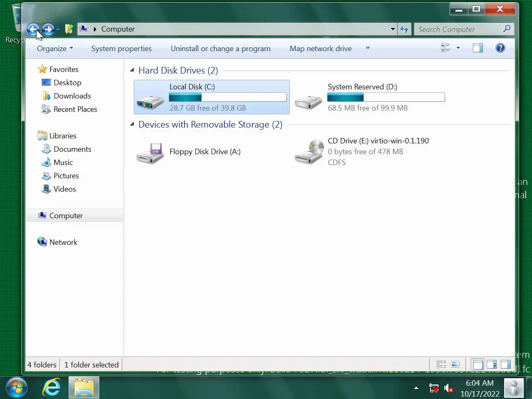Switch to details view icon in status bar
This screenshot has height=399, width=532.
coord(441,365)
